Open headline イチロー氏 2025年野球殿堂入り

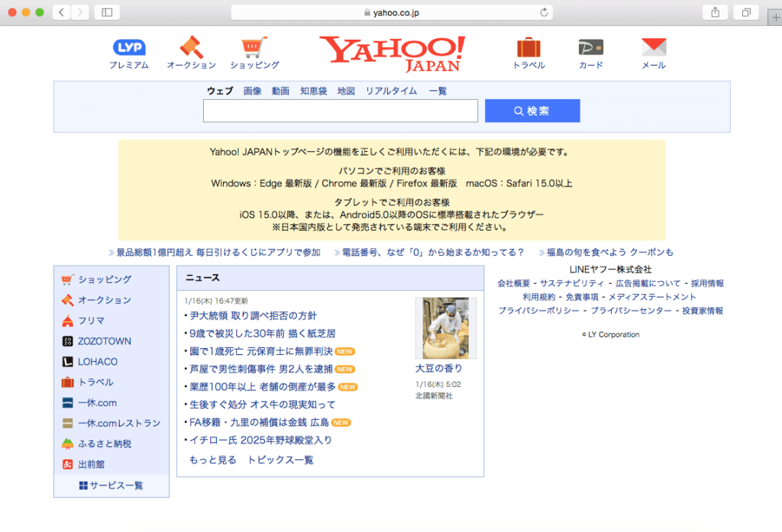(260, 440)
